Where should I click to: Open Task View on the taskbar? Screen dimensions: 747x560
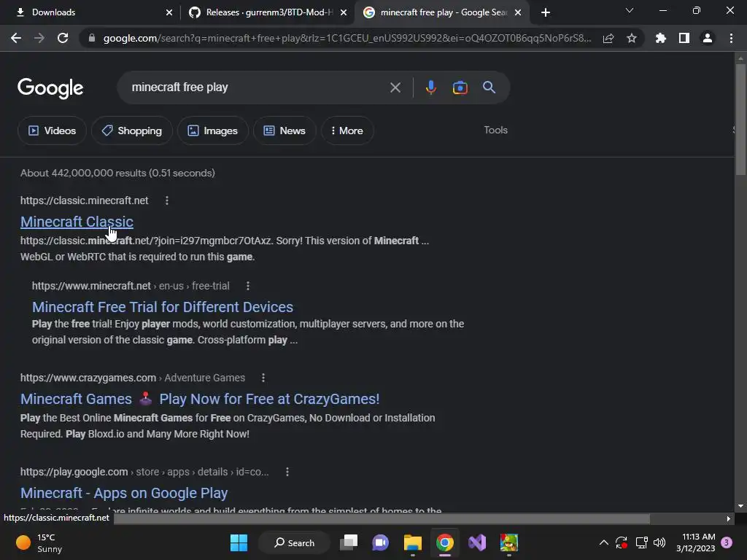349,542
